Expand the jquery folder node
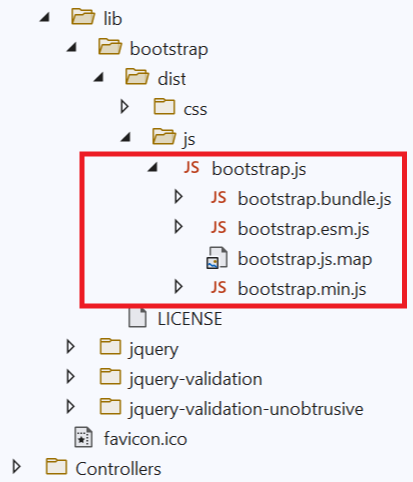Image resolution: width=413 pixels, height=482 pixels. (71, 347)
